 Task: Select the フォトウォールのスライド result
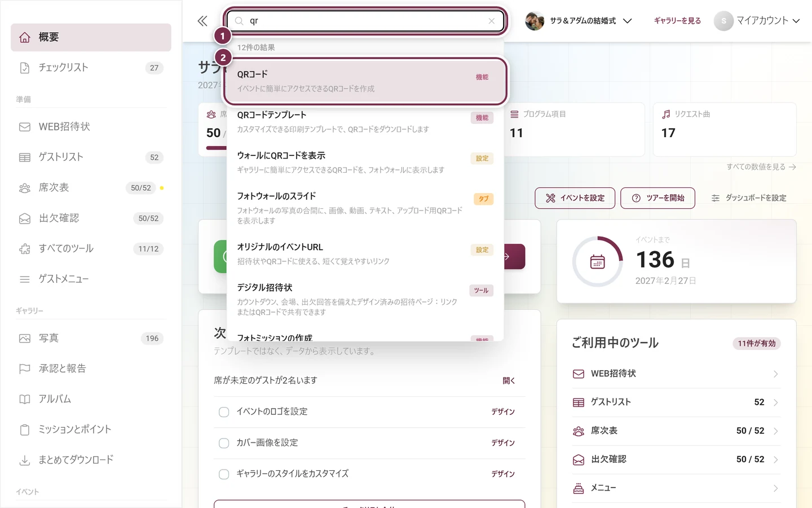[x=365, y=208]
